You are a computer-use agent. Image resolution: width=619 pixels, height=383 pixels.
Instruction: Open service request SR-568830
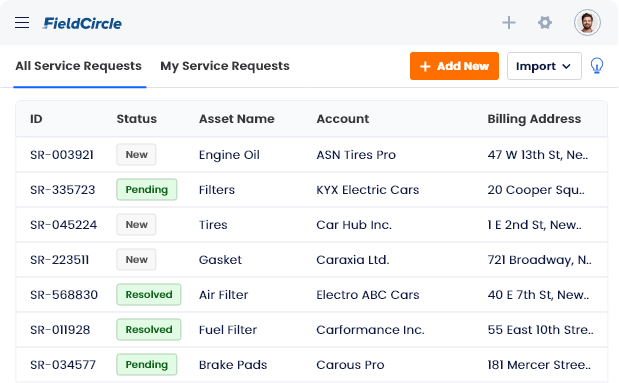[64, 295]
